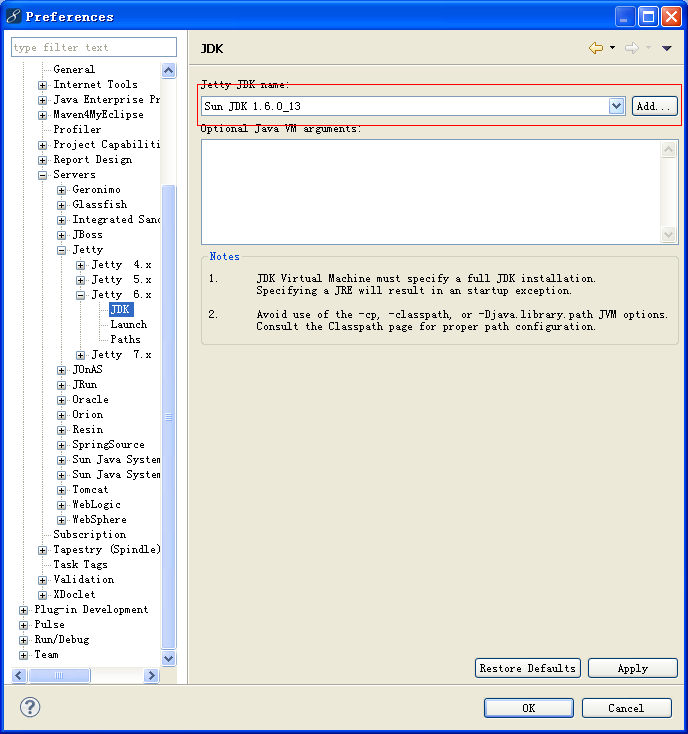Expand the Validation node
The height and width of the screenshot is (734, 688).
coord(43,580)
